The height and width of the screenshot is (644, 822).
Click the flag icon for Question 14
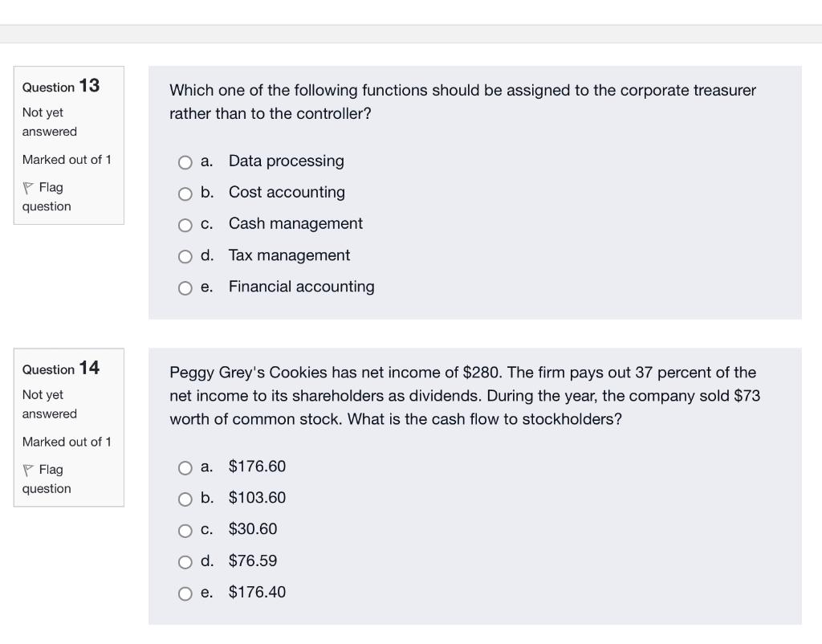pos(28,470)
